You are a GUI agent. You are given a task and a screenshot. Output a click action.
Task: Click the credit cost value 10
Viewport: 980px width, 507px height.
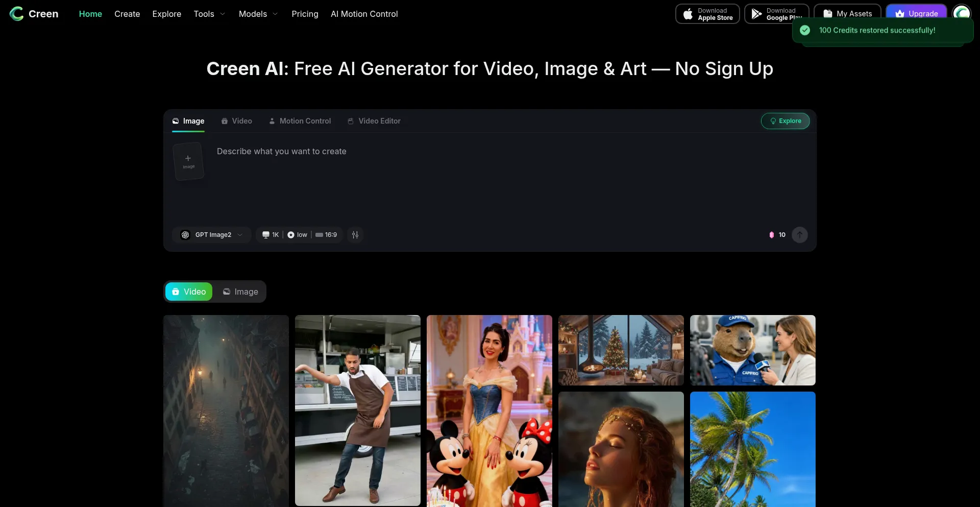point(782,235)
